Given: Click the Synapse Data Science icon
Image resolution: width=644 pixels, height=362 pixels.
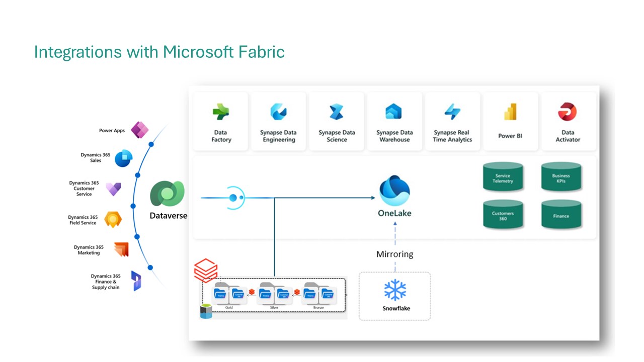Looking at the screenshot, I should tap(336, 112).
